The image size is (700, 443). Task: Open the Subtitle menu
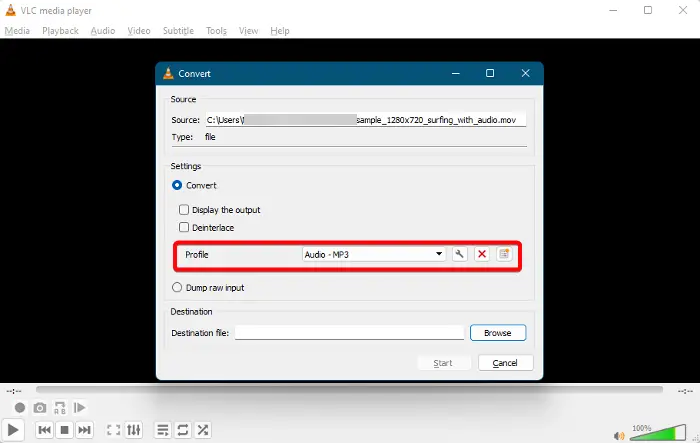tap(178, 31)
